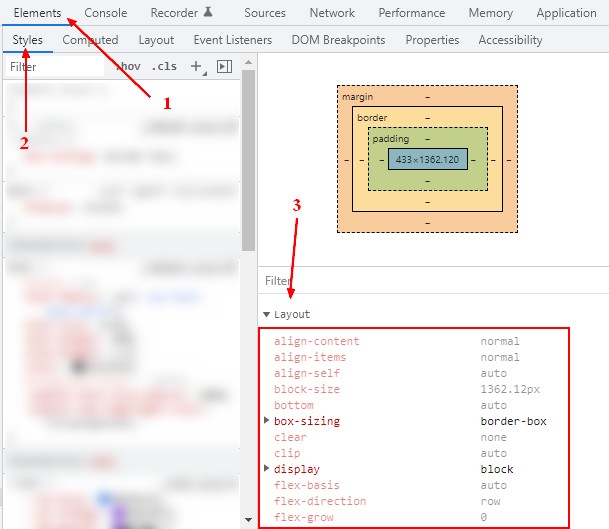Click the computed properties Filter field
Viewport: 609px width, 529px height.
click(430, 281)
